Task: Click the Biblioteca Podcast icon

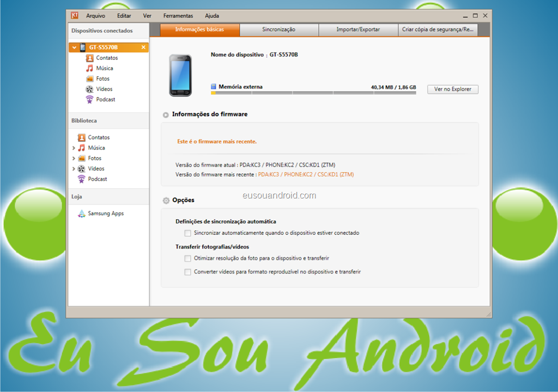Action: tap(82, 179)
